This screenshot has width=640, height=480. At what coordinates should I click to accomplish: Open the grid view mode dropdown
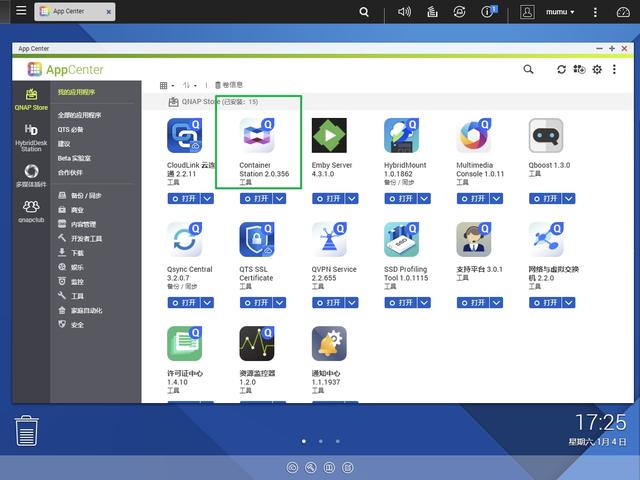pyautogui.click(x=167, y=85)
